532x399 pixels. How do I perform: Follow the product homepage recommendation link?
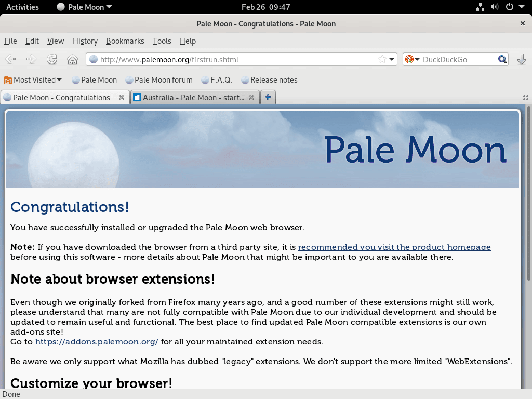coord(394,247)
